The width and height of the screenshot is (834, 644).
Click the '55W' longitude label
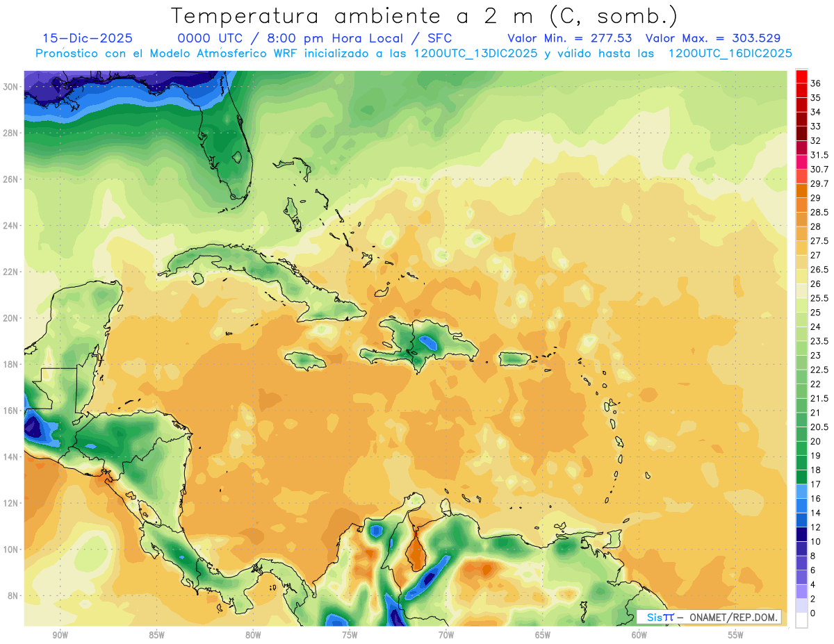click(736, 635)
